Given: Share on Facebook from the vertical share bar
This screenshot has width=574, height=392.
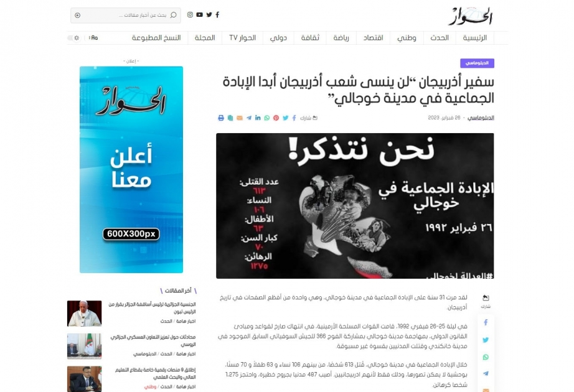Looking at the screenshot, I should coord(486,322).
